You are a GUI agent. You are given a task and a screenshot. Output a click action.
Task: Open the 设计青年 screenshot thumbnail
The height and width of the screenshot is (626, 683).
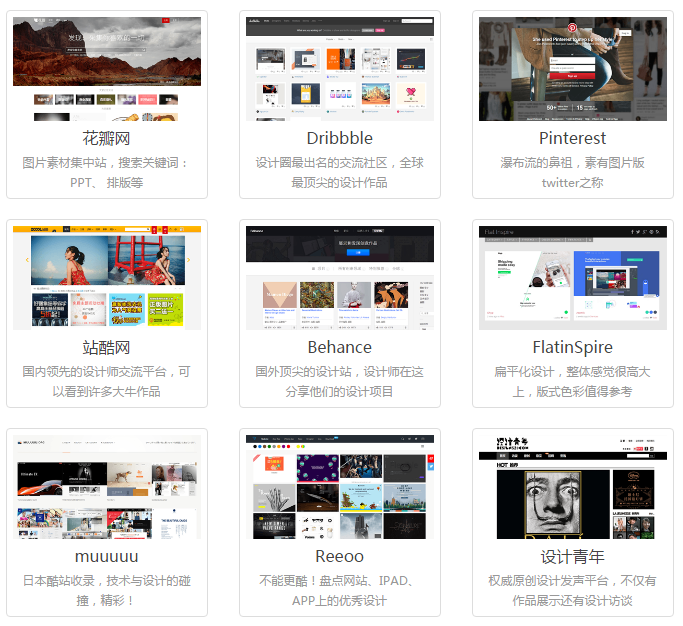point(573,487)
